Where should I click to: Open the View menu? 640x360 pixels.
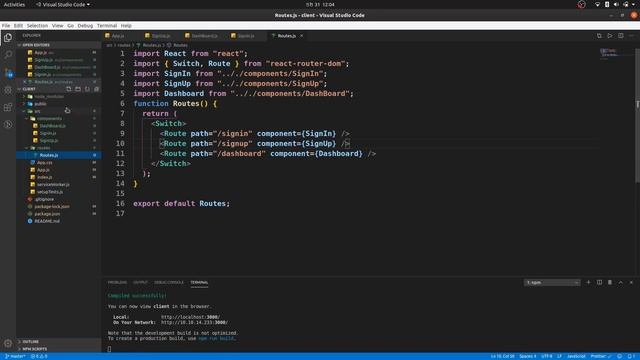(58, 25)
